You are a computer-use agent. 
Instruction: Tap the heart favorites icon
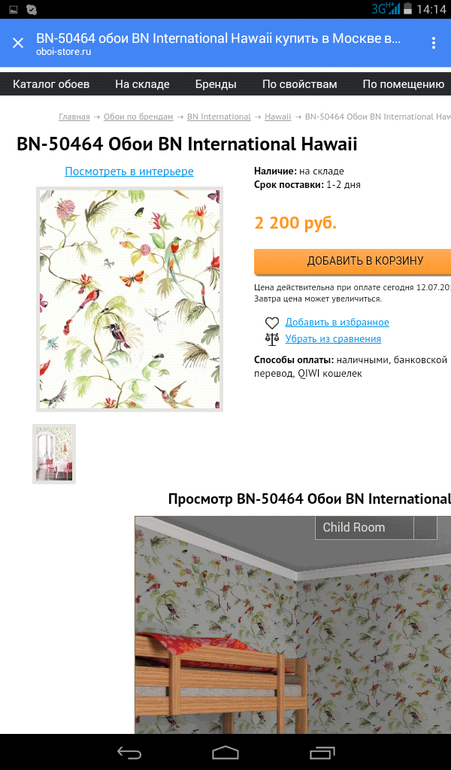click(x=272, y=323)
